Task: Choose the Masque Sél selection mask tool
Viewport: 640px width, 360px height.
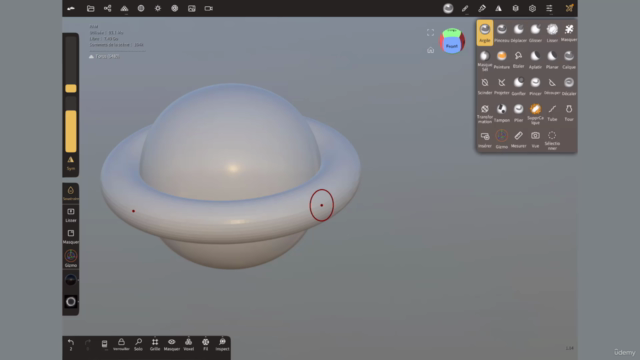Action: click(x=484, y=60)
